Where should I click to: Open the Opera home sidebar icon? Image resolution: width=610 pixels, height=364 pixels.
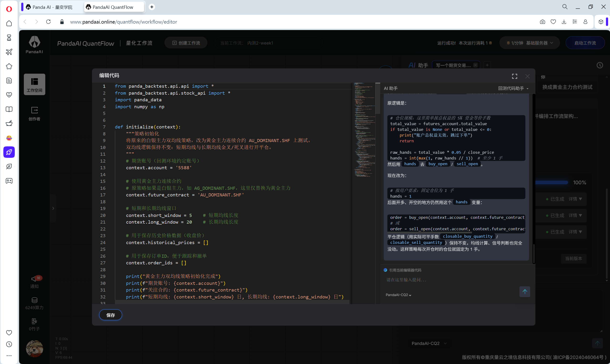click(9, 23)
